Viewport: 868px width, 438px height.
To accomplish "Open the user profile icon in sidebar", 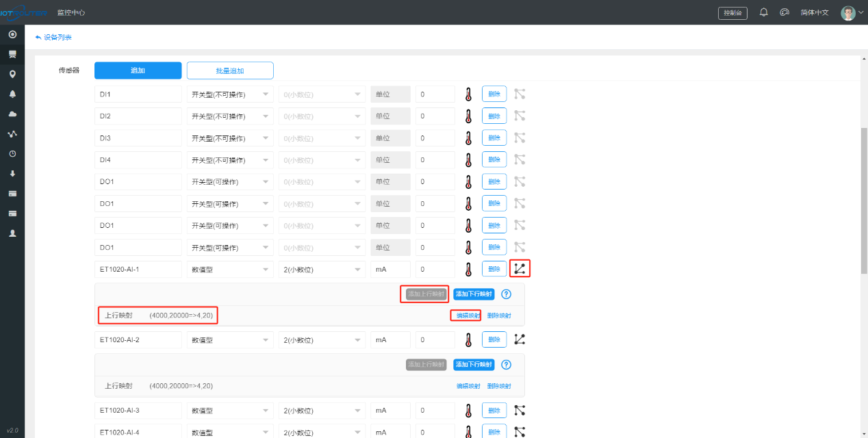I will [12, 233].
